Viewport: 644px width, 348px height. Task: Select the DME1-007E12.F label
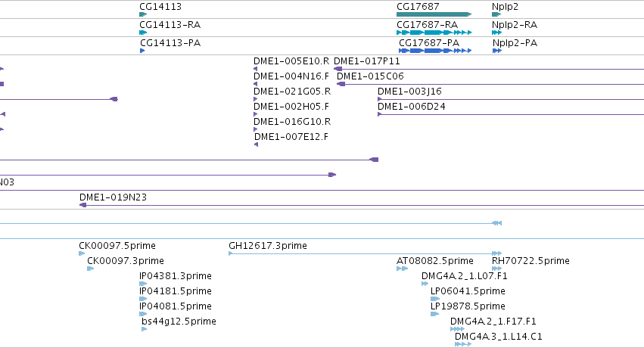[291, 137]
